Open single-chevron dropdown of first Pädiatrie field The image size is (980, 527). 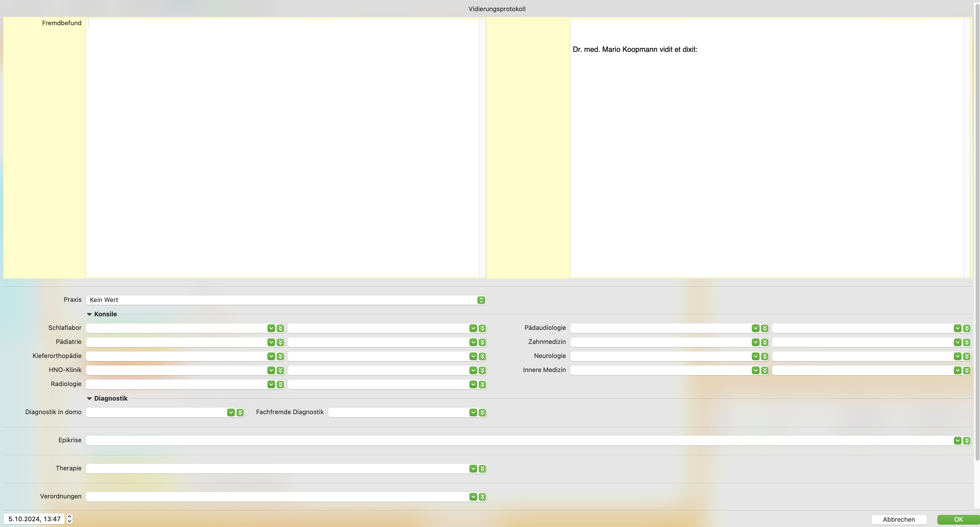pos(271,342)
